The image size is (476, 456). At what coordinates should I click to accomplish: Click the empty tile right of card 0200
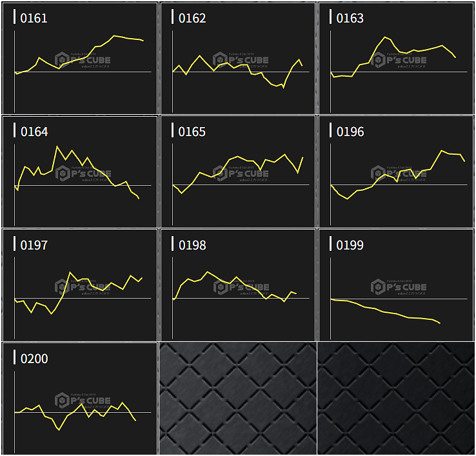pyautogui.click(x=238, y=399)
